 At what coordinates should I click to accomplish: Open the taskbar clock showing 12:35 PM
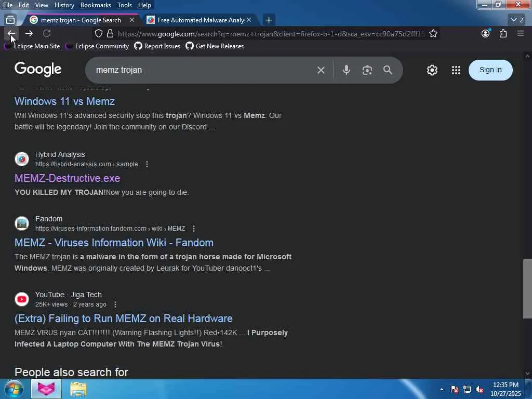tap(506, 389)
